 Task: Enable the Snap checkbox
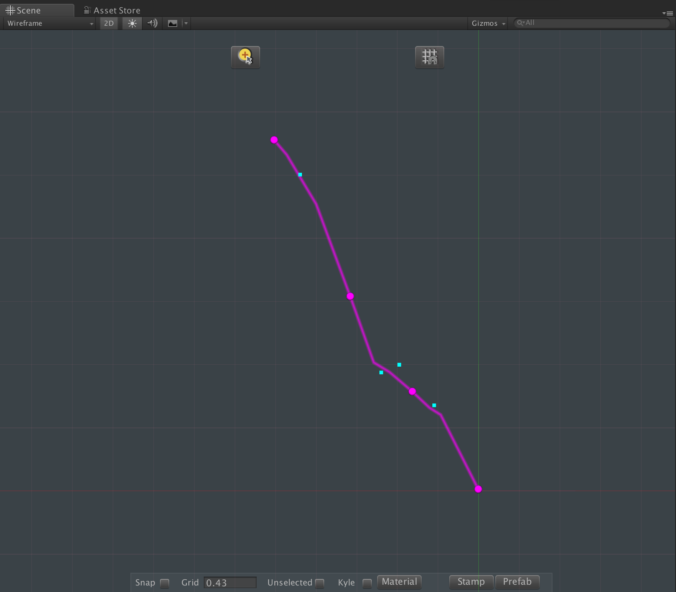[164, 583]
